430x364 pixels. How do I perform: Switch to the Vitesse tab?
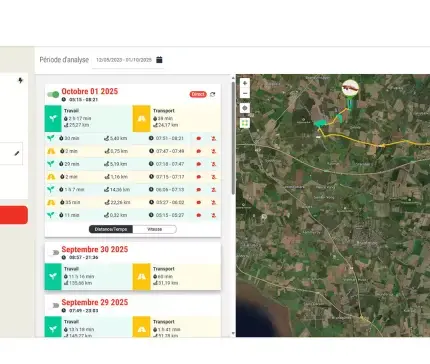(x=155, y=229)
